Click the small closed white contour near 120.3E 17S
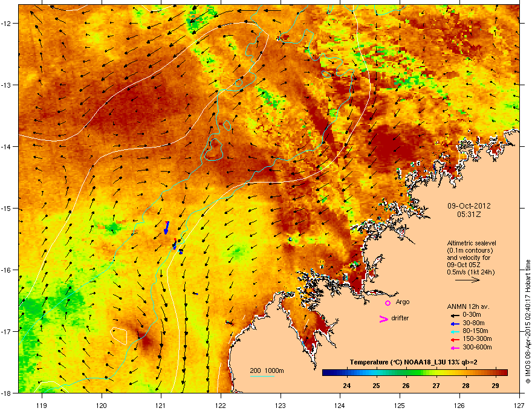 118,335
